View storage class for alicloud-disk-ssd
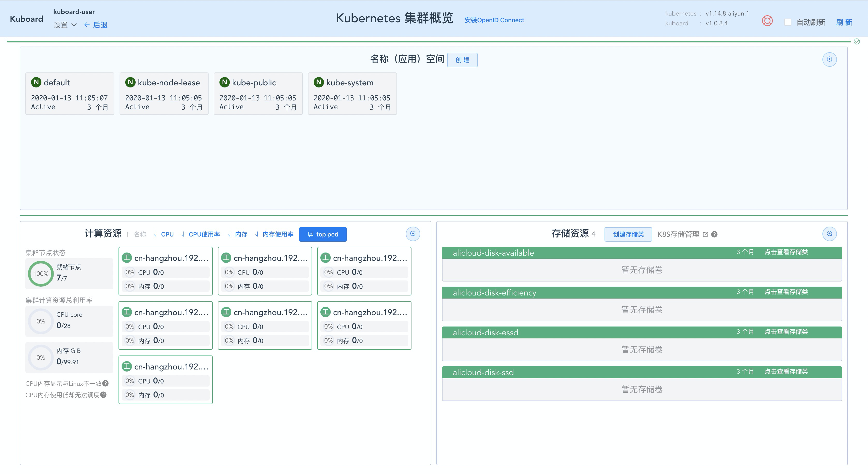Viewport: 868px width, 474px height. (x=786, y=371)
